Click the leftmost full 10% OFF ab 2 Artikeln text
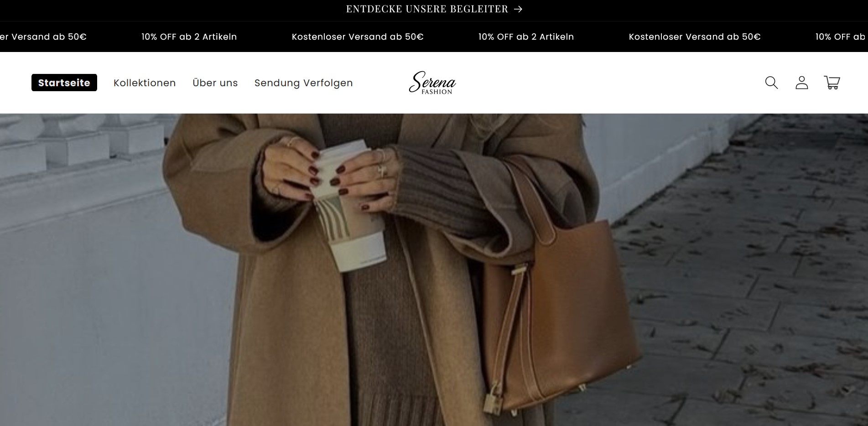This screenshot has height=426, width=868. tap(189, 36)
